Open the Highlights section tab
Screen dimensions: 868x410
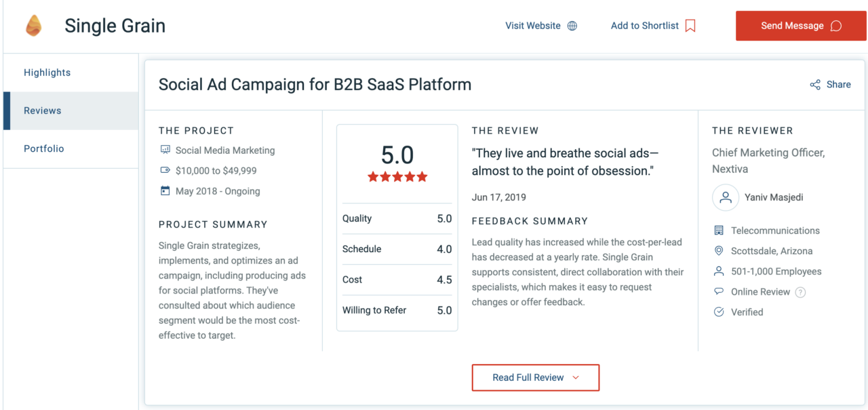[47, 73]
